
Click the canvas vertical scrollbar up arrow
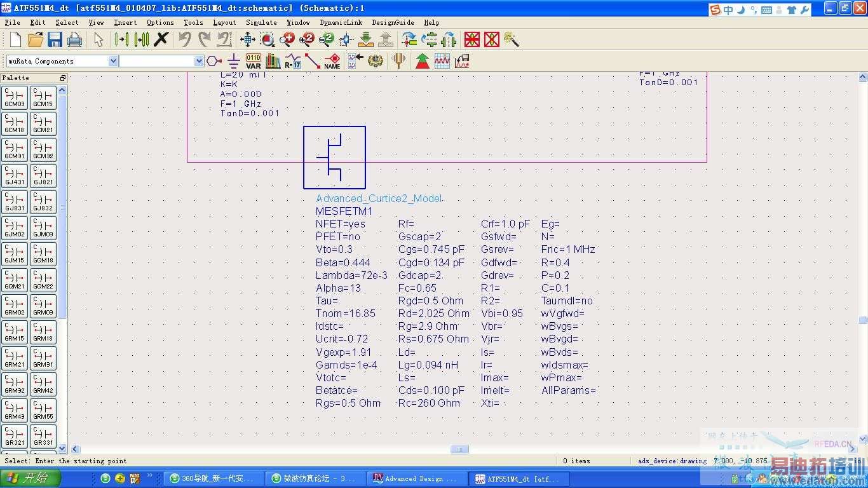[863, 78]
